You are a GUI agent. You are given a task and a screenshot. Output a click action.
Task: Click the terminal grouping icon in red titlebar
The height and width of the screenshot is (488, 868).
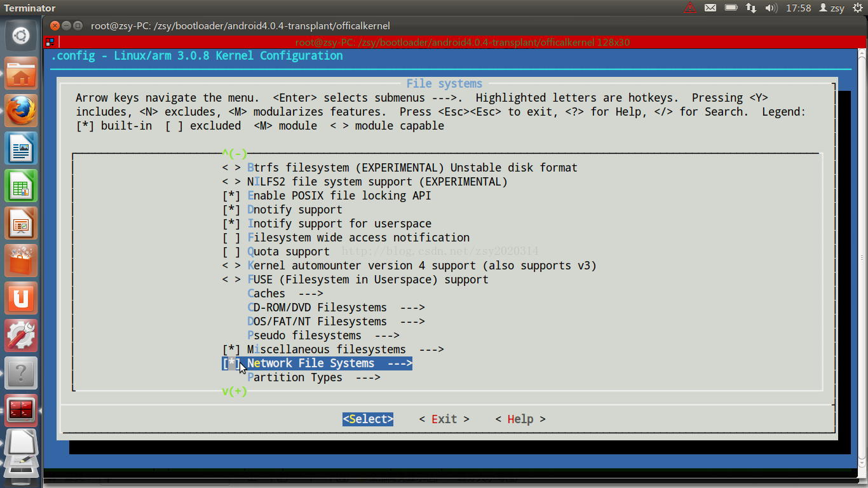tap(50, 43)
